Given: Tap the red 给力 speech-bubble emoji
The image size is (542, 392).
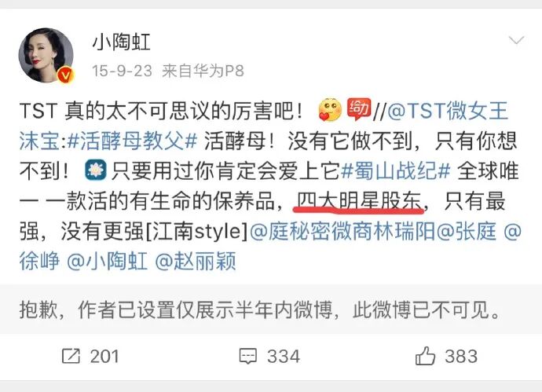Looking at the screenshot, I should click(x=359, y=109).
